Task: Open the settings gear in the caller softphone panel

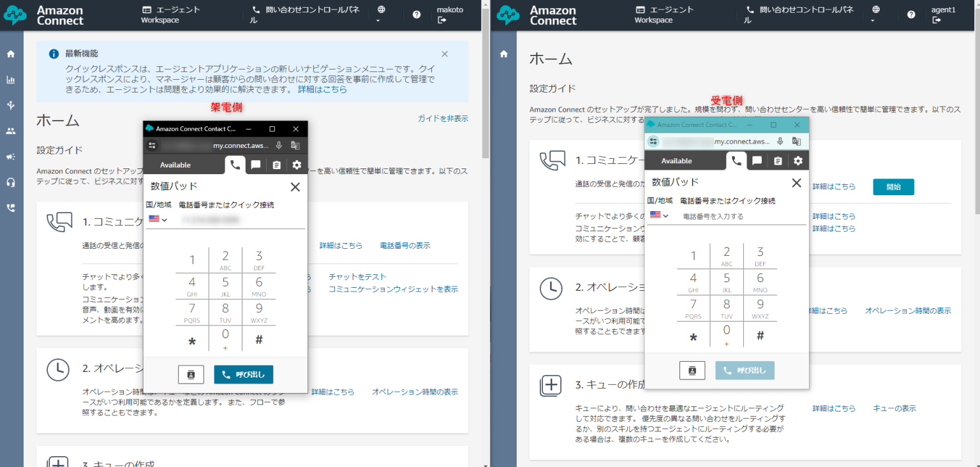Action: tap(296, 165)
